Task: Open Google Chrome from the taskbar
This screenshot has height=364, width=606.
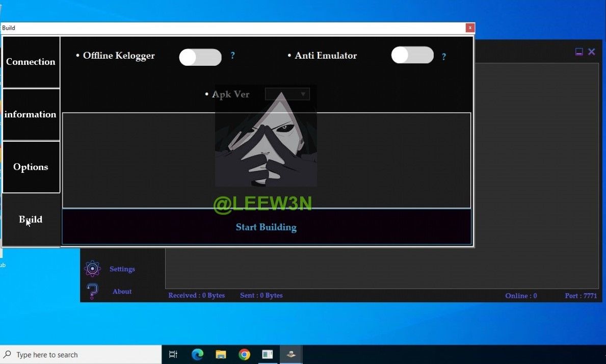Action: pos(244,354)
